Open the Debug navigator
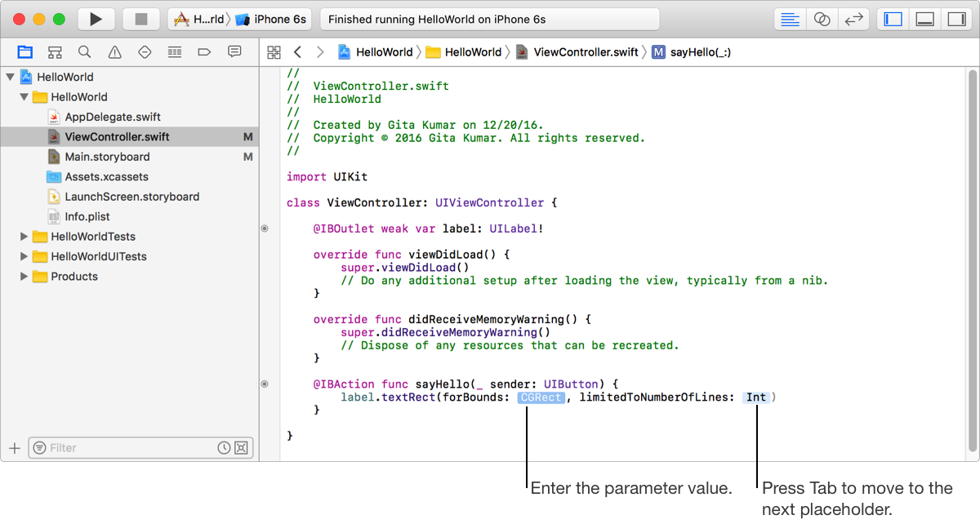Viewport: 980px width, 524px height. [175, 51]
